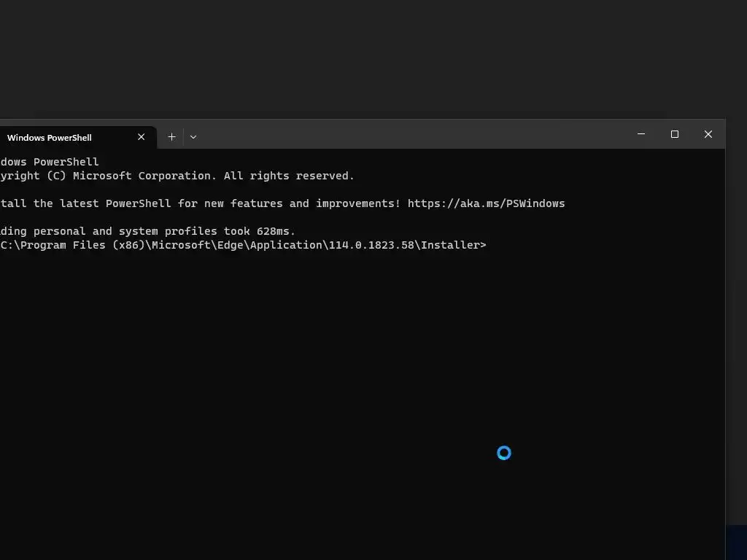The height and width of the screenshot is (560, 747).
Task: Maximize the terminal window
Action: click(x=675, y=134)
